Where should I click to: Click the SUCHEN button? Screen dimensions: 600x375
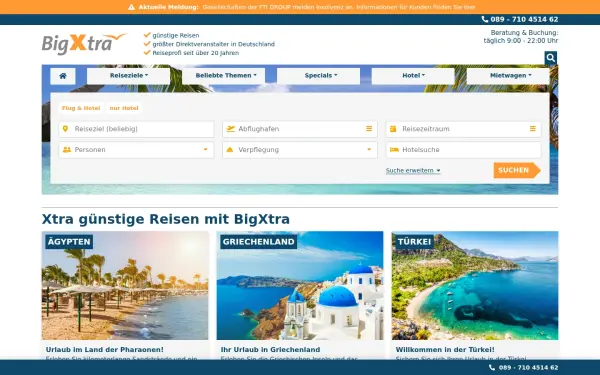coord(517,170)
